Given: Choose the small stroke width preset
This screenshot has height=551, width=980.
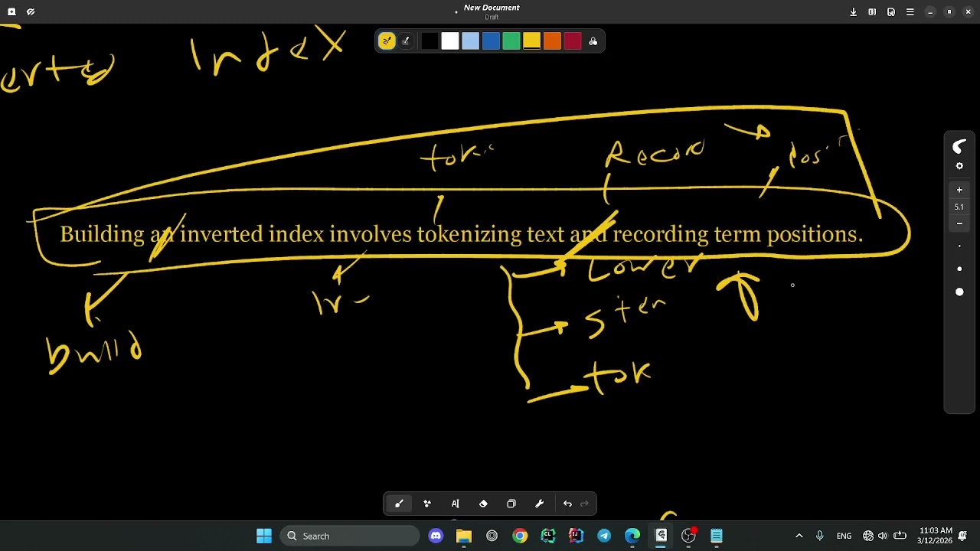Looking at the screenshot, I should click(959, 246).
